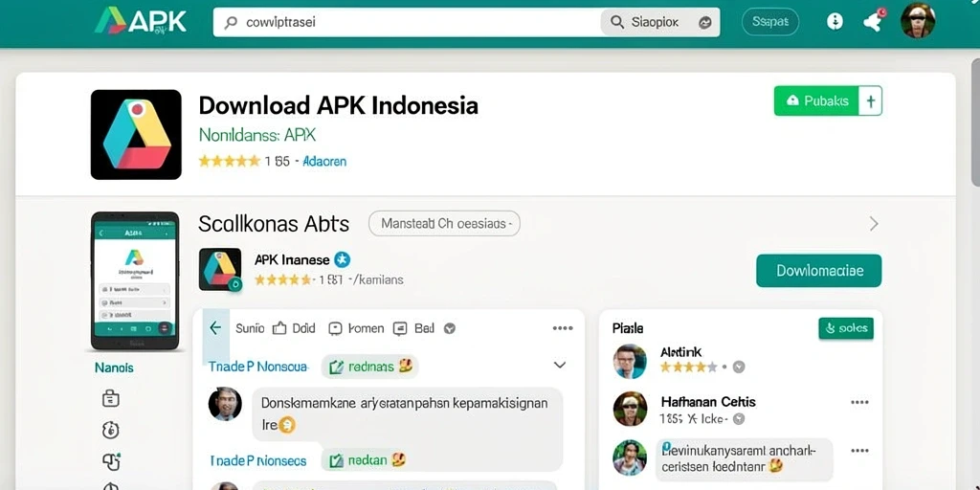Open the dropdown circle next to Alertink rating

click(739, 367)
